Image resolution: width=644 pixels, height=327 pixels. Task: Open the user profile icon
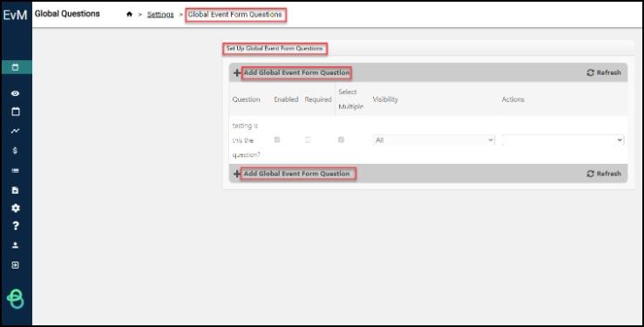(15, 245)
